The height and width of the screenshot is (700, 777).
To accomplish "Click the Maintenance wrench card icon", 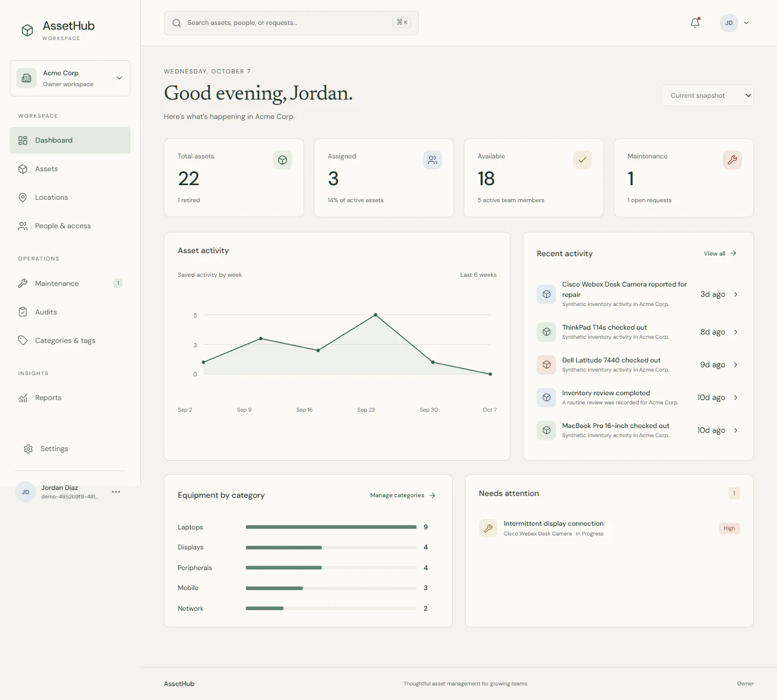I will 732,160.
